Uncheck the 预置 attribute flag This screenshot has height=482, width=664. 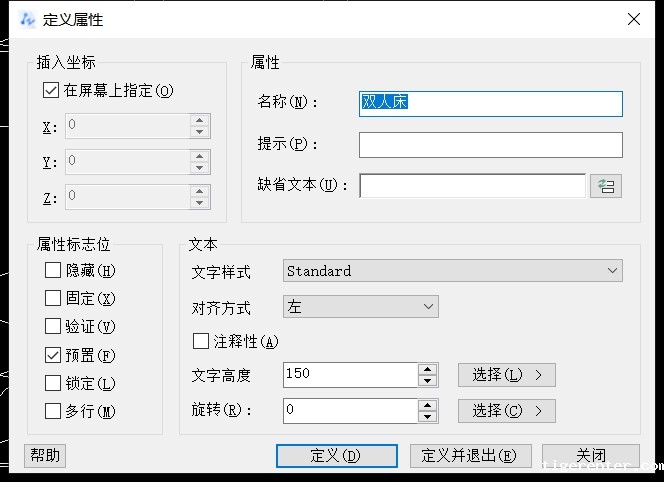pos(53,355)
